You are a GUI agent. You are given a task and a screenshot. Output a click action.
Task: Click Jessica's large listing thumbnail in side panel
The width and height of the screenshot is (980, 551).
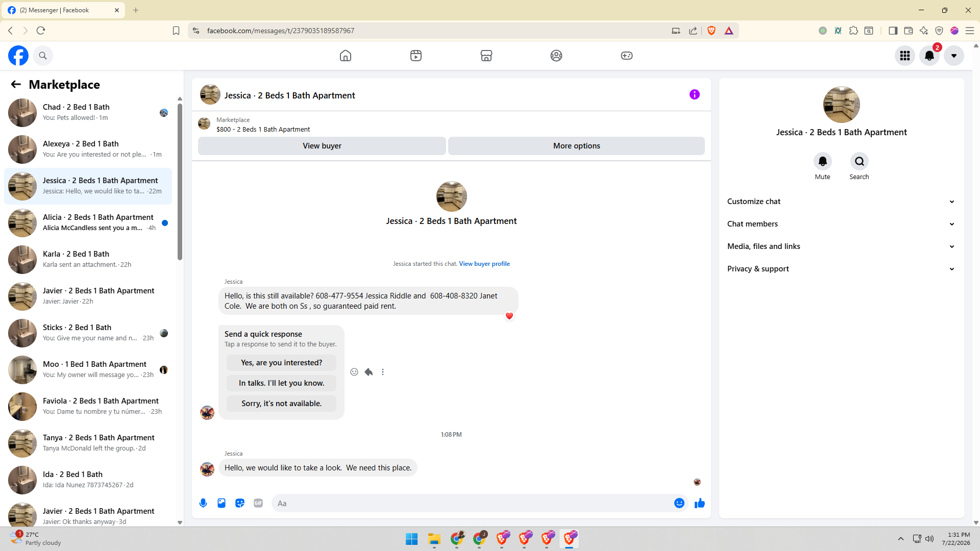click(842, 105)
